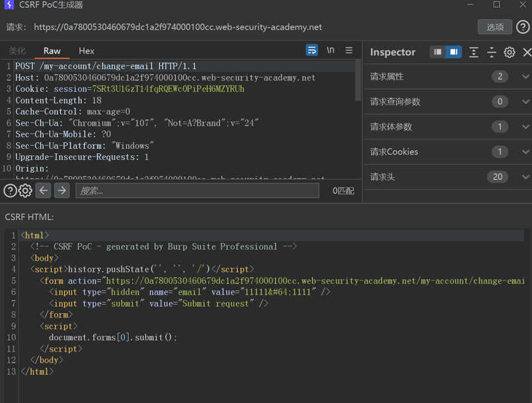Viewport: 532px width, 403px height.
Task: Open Inspector settings gear
Action: (x=510, y=52)
